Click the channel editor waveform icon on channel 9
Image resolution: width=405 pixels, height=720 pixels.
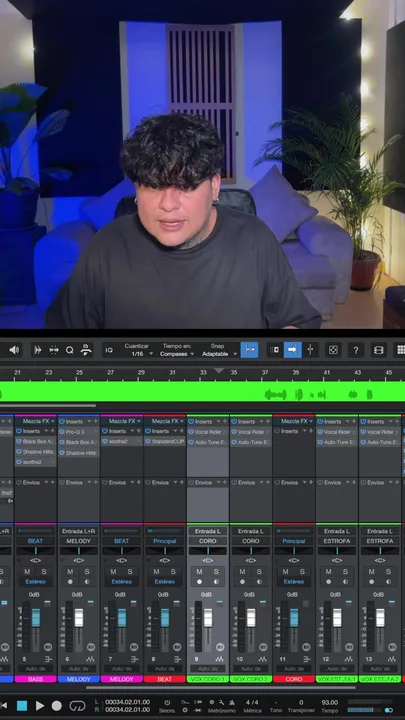pos(219,659)
